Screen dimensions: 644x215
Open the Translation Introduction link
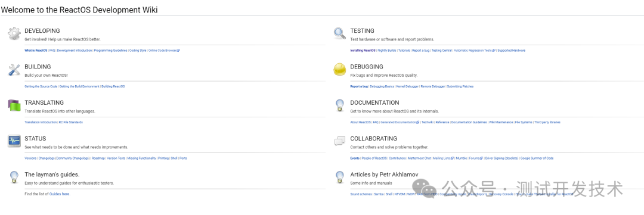coord(41,122)
